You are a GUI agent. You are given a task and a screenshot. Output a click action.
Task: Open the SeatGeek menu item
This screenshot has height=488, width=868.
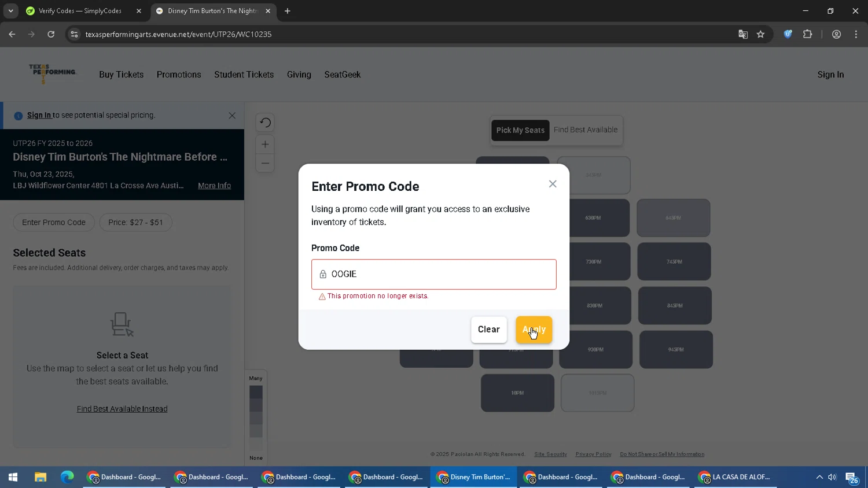[343, 75]
